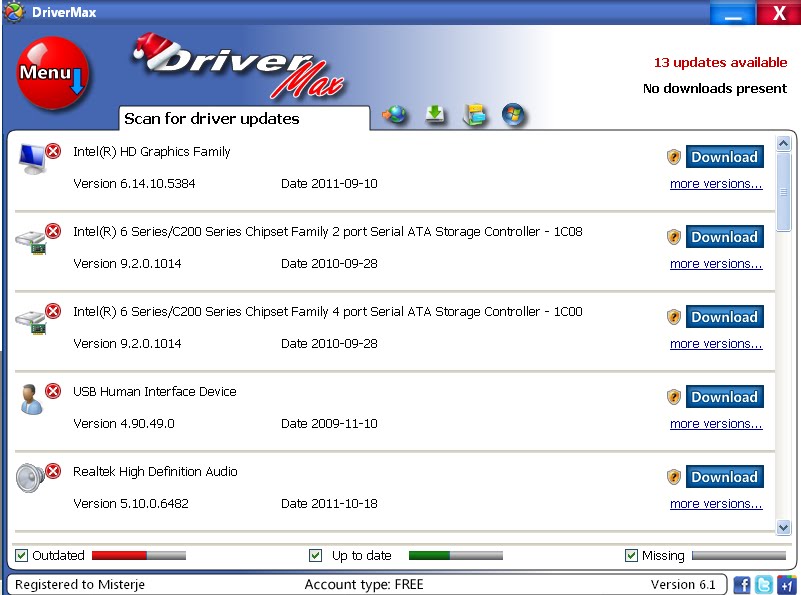This screenshot has width=801, height=595.
Task: Open more versions for Intel HD Graphics
Action: [716, 184]
